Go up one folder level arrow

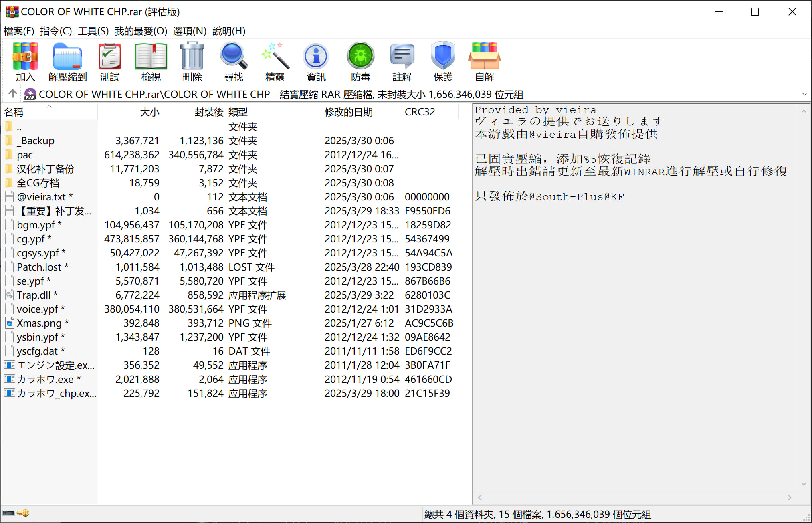pos(12,94)
